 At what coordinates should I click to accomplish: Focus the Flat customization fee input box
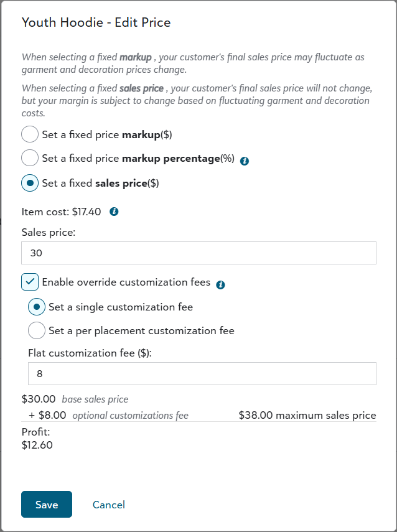202,374
